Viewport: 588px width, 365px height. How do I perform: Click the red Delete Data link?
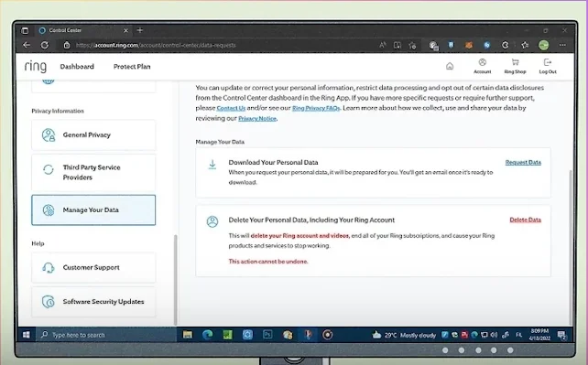point(525,220)
